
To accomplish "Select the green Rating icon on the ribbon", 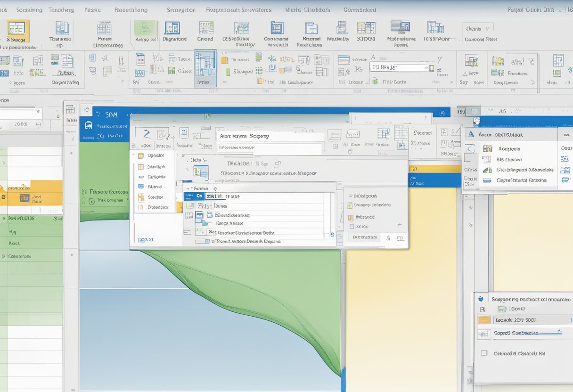I will (144, 27).
